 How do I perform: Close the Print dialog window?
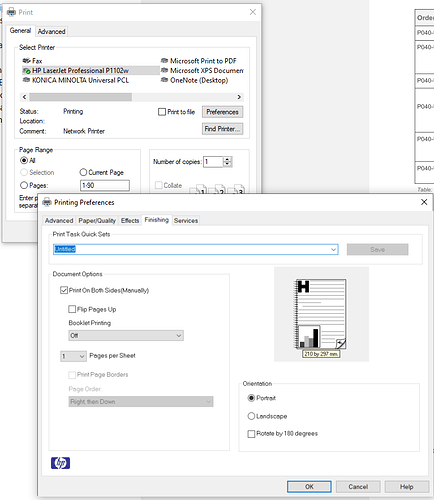pos(253,12)
